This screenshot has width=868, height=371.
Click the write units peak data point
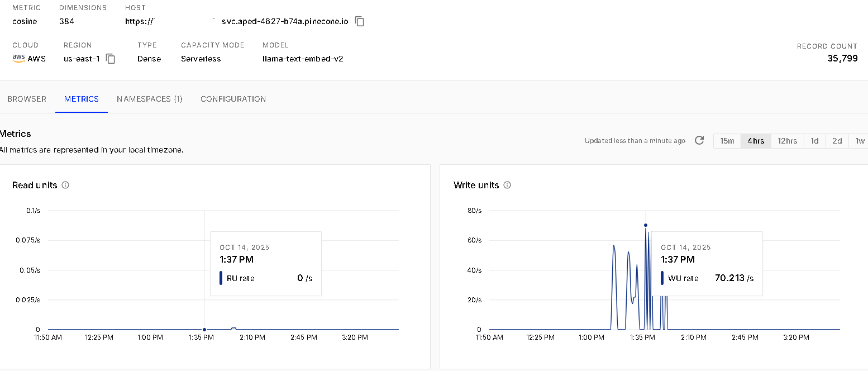tap(646, 225)
